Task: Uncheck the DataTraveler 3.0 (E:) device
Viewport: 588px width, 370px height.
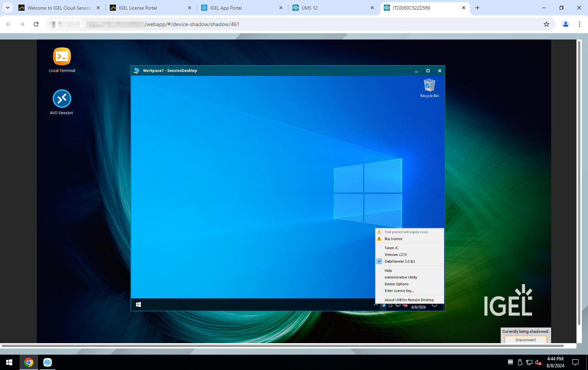Action: click(x=400, y=261)
